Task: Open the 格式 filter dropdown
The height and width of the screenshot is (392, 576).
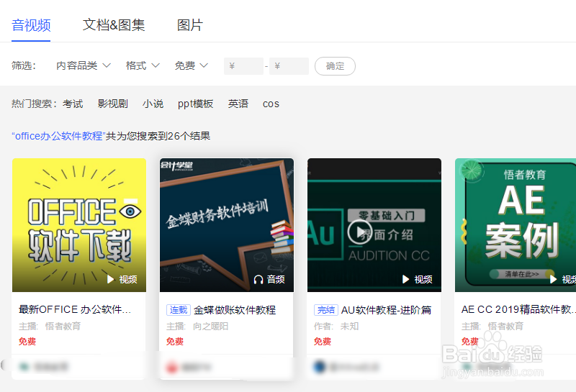Action: 143,65
